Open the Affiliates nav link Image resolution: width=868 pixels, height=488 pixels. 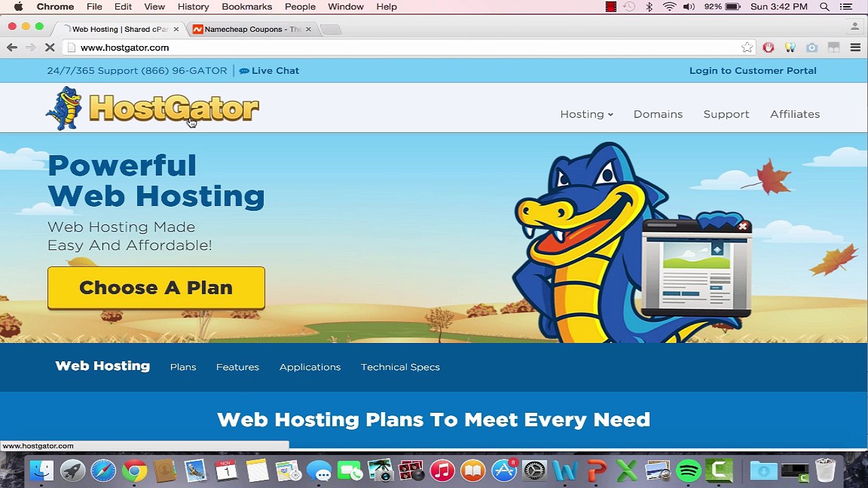pyautogui.click(x=795, y=114)
